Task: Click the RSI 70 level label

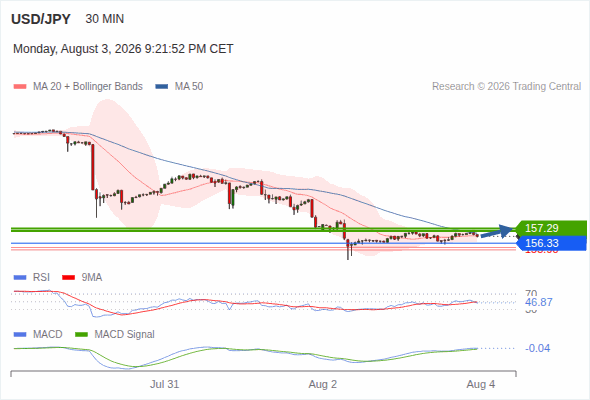Action: coord(531,293)
